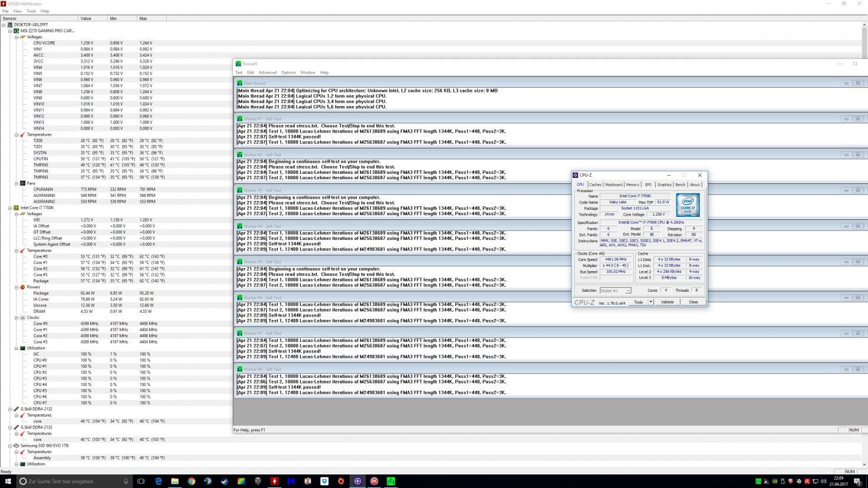Select Intel CPU chip icon in tree
Image resolution: width=868 pixels, height=488 pixels.
pyautogui.click(x=17, y=207)
